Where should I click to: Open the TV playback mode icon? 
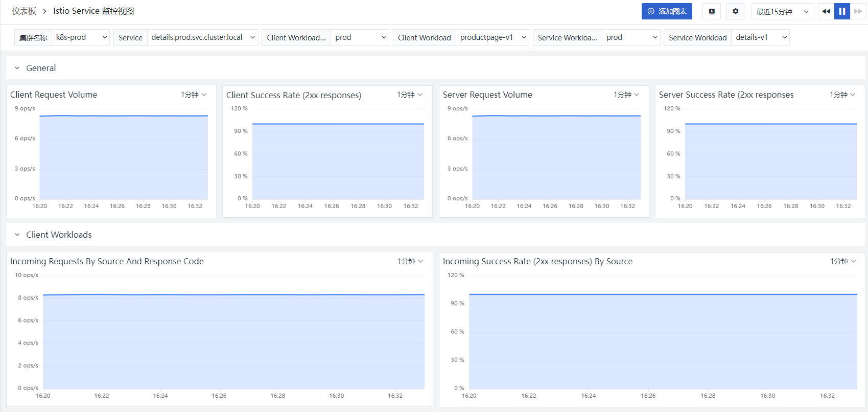coord(712,11)
